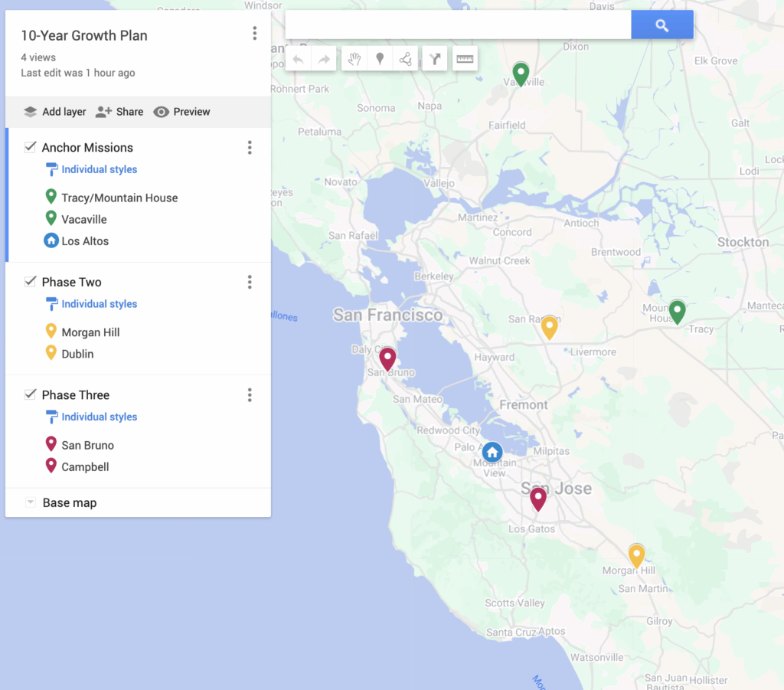The width and height of the screenshot is (784, 690).
Task: Select Morgan Hill in the layer list
Action: click(x=90, y=332)
